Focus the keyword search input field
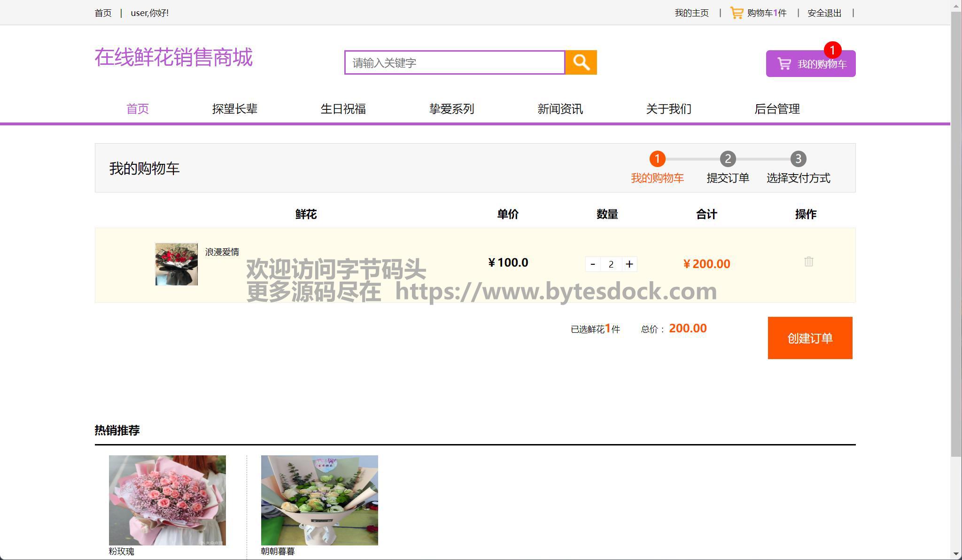This screenshot has height=560, width=962. pyautogui.click(x=454, y=63)
